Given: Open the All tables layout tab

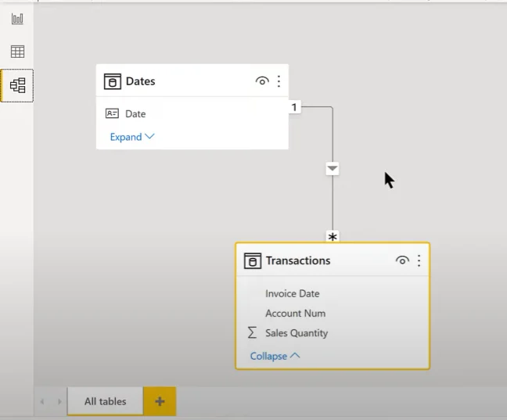Looking at the screenshot, I should coord(106,401).
